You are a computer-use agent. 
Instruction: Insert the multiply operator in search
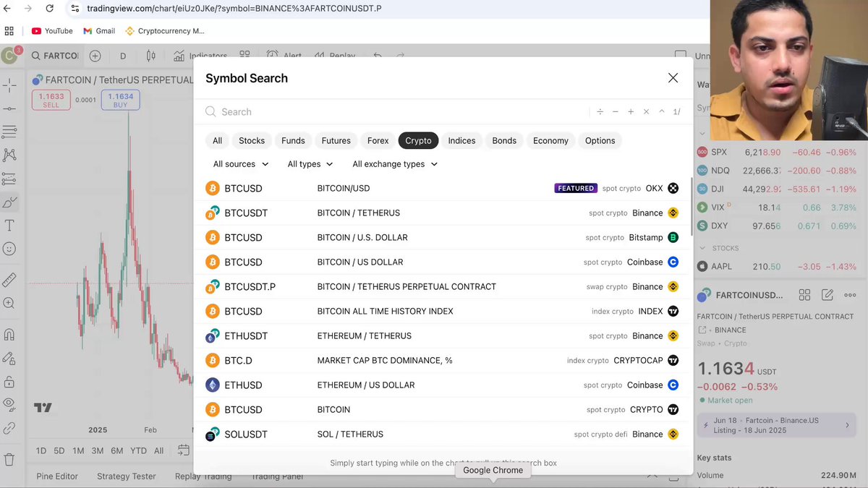point(646,112)
